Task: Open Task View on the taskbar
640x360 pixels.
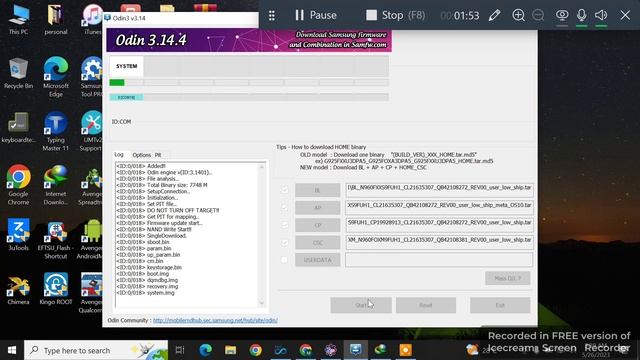Action: pos(180,350)
